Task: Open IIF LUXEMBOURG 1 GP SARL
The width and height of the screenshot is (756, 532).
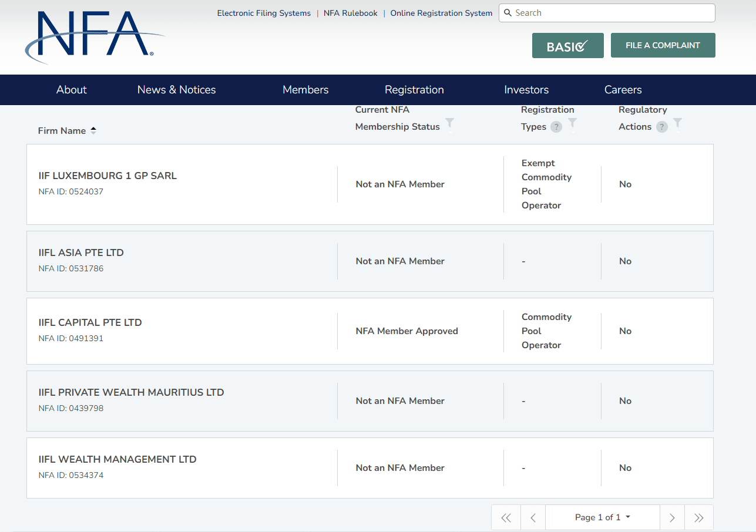Action: 107,176
